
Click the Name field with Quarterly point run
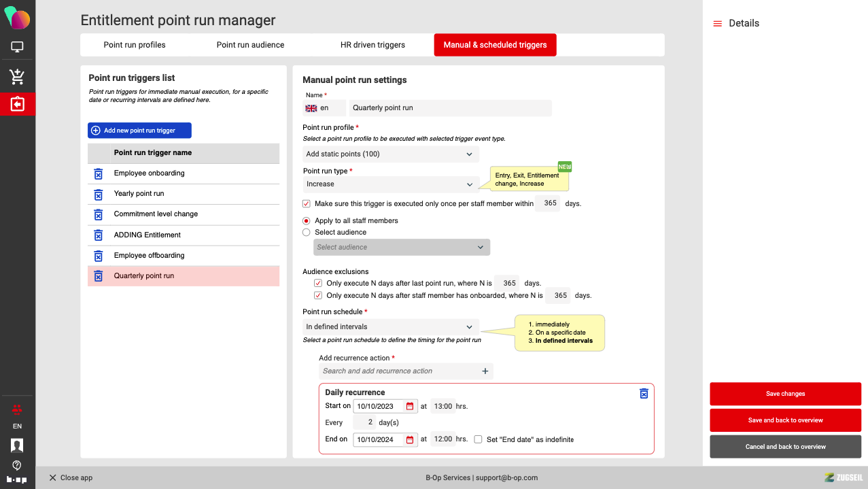coord(450,108)
